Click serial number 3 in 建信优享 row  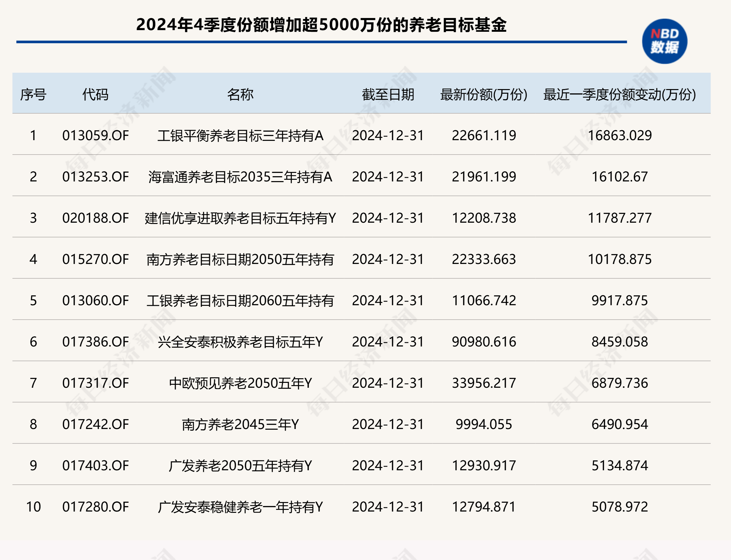[33, 218]
